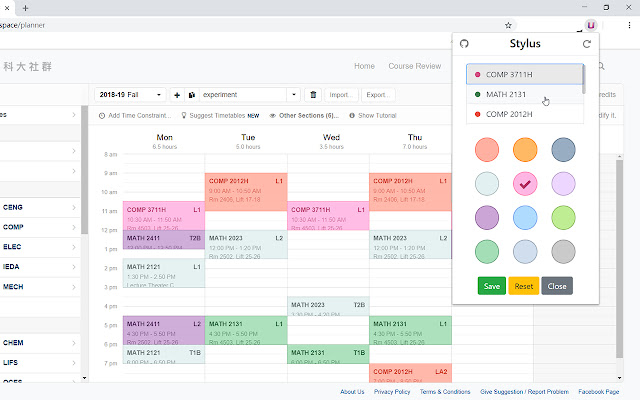Expand the CHEM department in sidebar

tap(39, 343)
